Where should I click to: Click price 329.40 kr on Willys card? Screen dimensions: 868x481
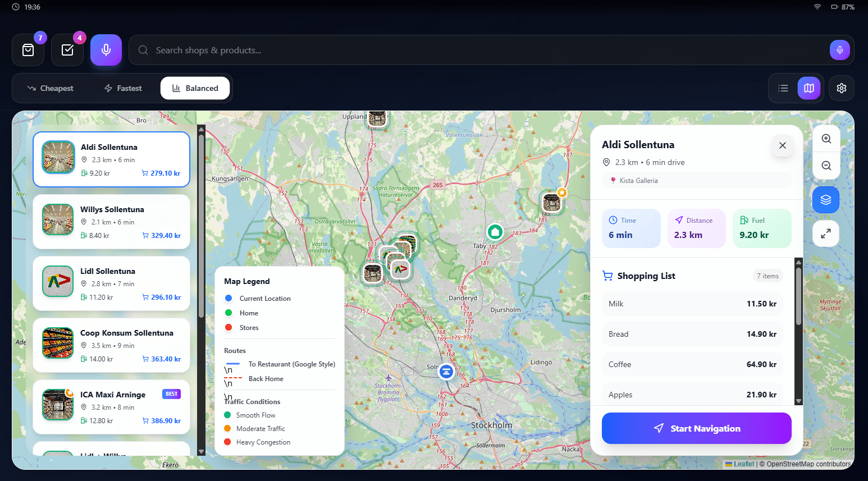[162, 236]
